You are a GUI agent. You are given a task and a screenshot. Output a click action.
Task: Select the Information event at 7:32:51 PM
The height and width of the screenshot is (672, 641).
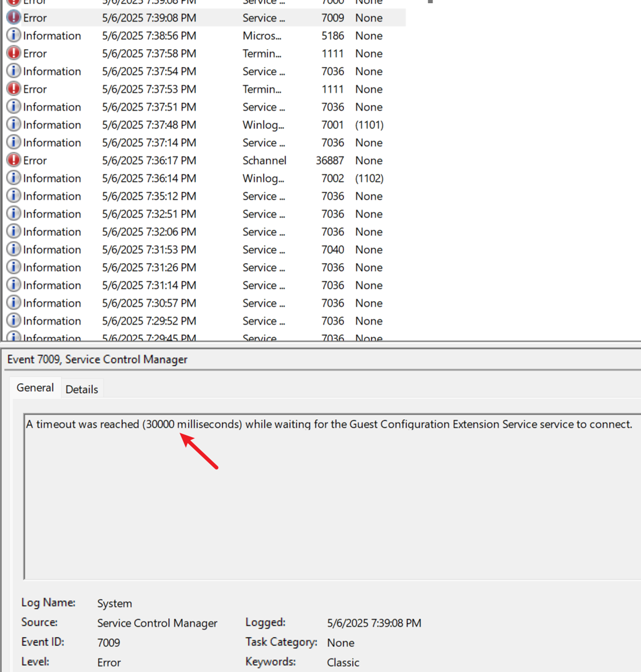pyautogui.click(x=149, y=214)
